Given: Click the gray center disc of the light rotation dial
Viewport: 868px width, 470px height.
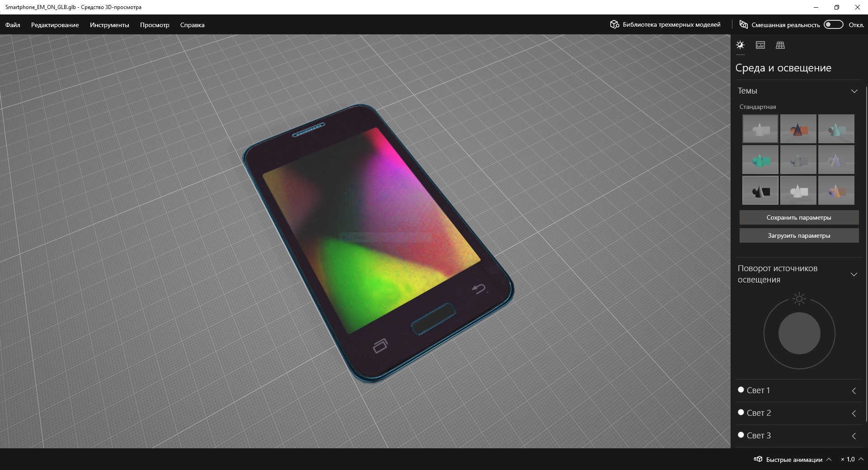Looking at the screenshot, I should coord(799,334).
